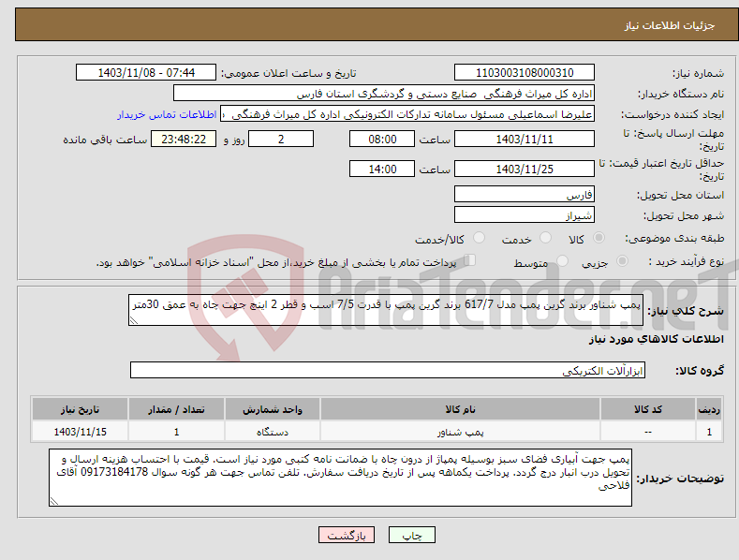Click the request creator name field
739x560 pixels.
point(407,114)
